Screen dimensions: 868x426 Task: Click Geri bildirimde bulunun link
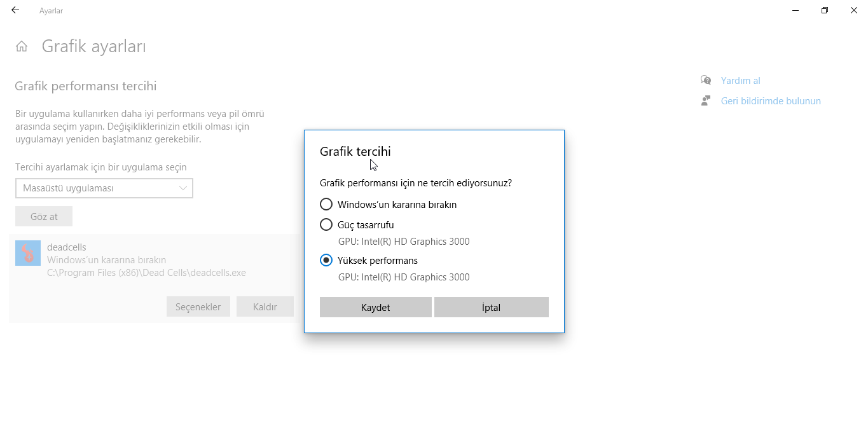pos(770,101)
